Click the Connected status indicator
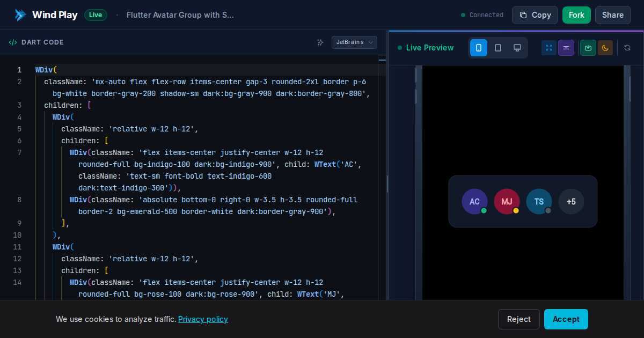The height and width of the screenshot is (338, 644). (482, 15)
